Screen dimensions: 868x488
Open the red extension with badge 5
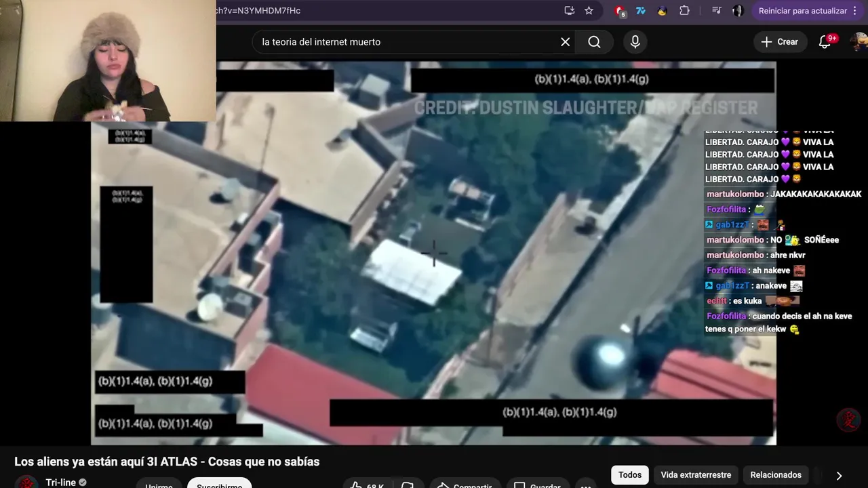[x=620, y=11]
